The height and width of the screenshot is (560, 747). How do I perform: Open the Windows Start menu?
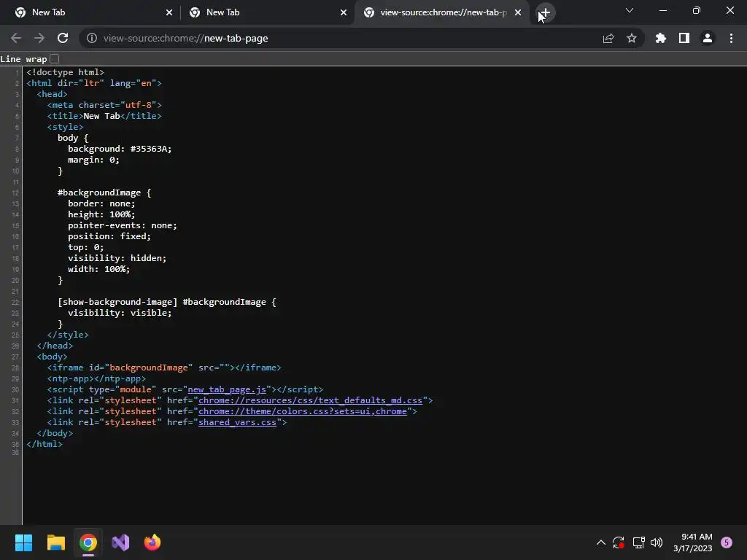[23, 542]
